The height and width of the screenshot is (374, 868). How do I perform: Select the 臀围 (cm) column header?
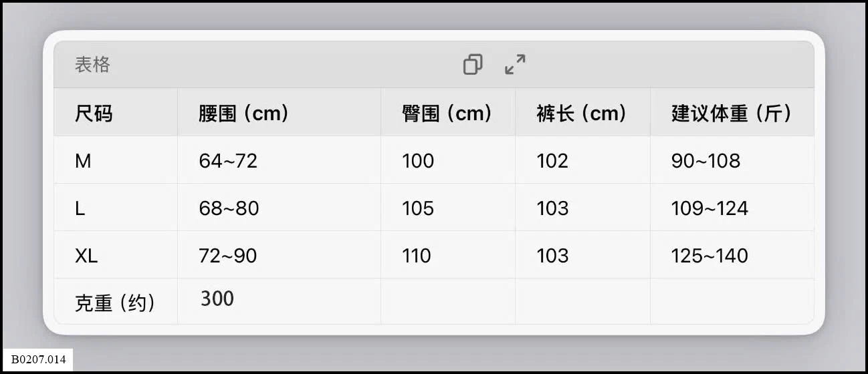coord(447,114)
